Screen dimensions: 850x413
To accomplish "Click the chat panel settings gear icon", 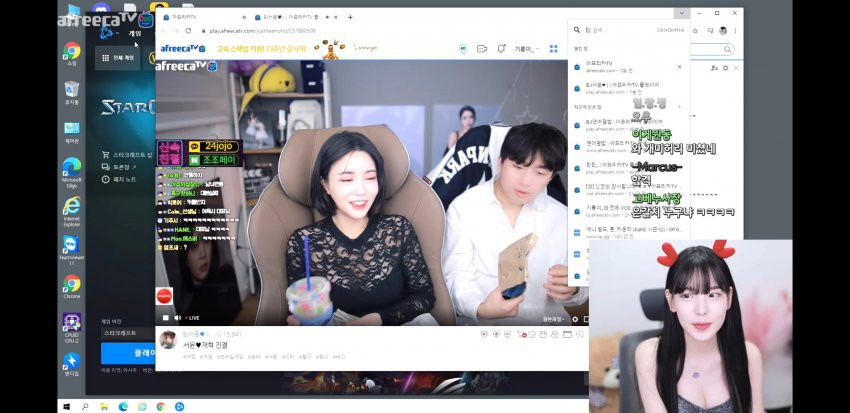I will 725,68.
